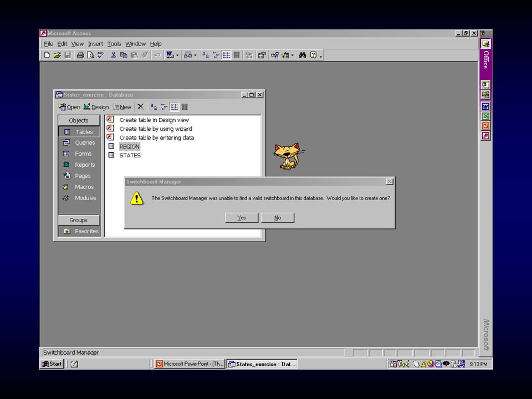Expand the OfficeLinks dropdown arrow
532x399 pixels.
(x=177, y=55)
